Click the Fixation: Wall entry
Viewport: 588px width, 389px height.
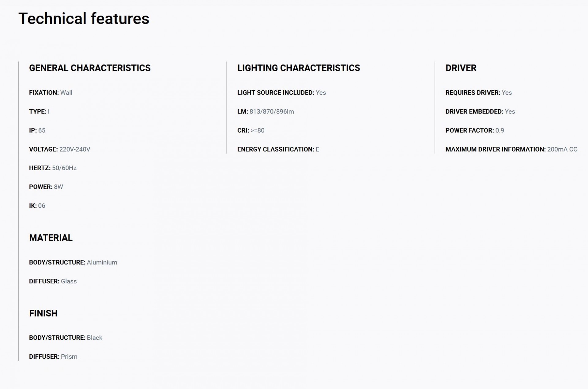(x=51, y=93)
